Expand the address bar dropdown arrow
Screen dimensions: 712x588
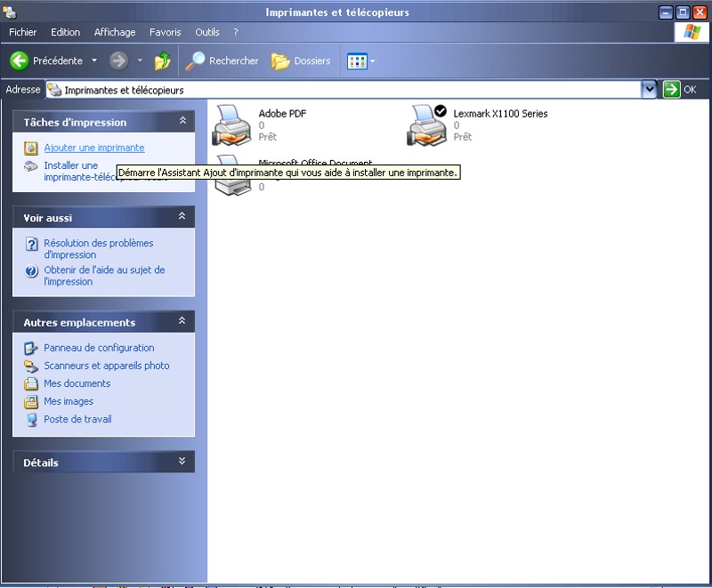pyautogui.click(x=649, y=90)
